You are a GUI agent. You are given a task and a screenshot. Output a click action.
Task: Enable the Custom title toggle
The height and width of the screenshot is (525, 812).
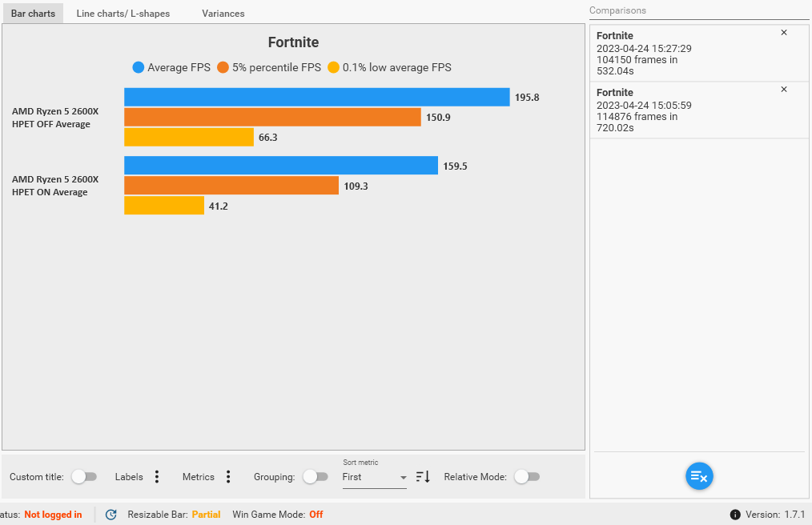click(x=85, y=476)
